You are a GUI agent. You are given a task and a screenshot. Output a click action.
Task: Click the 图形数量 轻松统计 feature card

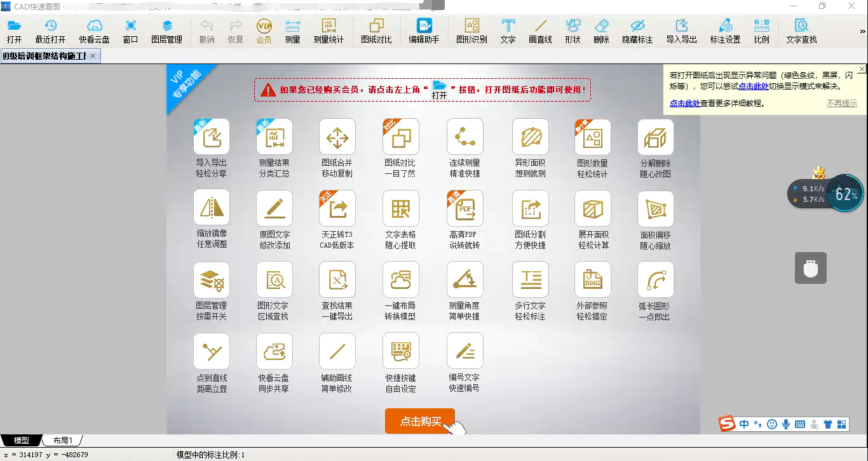[593, 148]
